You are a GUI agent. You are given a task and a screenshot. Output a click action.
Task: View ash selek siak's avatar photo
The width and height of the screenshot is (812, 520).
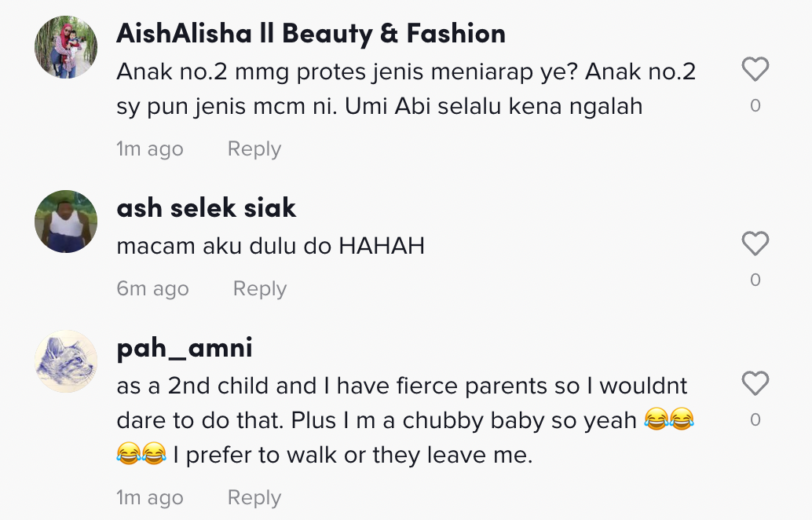[x=66, y=221]
